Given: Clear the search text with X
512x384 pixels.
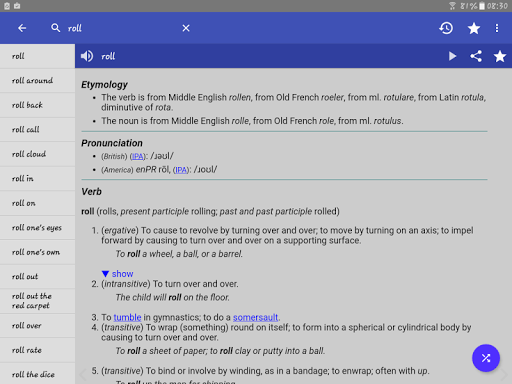Looking at the screenshot, I should pyautogui.click(x=186, y=28).
